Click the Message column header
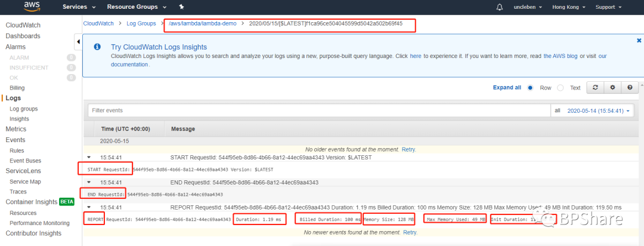This screenshot has height=246, width=644. tap(183, 129)
